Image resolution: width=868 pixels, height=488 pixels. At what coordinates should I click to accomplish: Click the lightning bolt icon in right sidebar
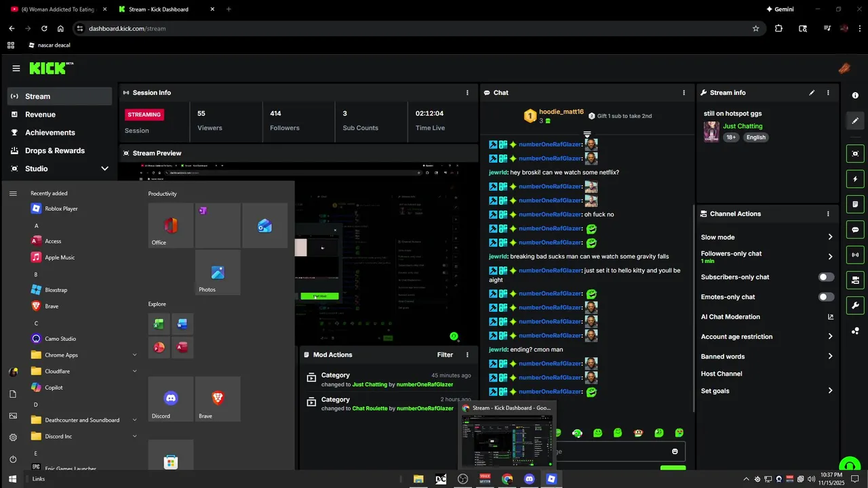click(x=855, y=180)
